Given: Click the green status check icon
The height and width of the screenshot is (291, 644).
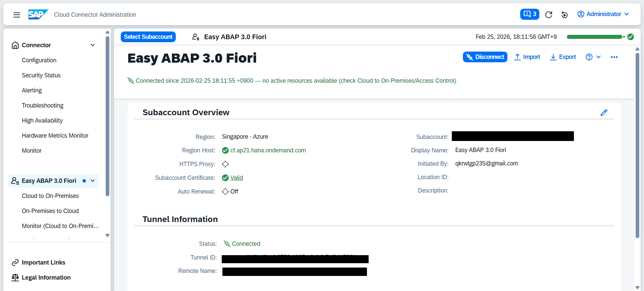Looking at the screenshot, I should click(x=631, y=37).
